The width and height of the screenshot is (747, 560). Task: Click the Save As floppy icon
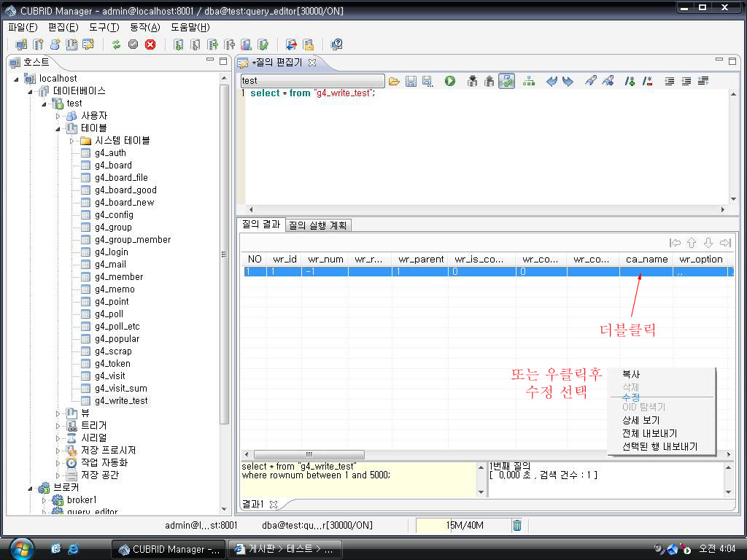(427, 81)
